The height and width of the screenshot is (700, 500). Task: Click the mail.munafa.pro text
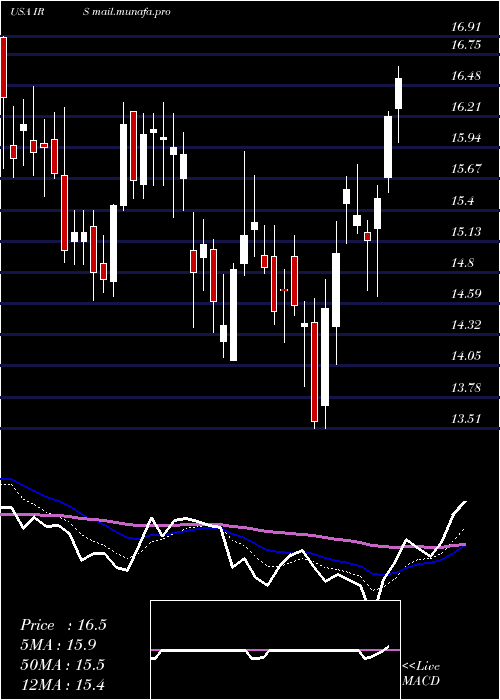coord(132,12)
